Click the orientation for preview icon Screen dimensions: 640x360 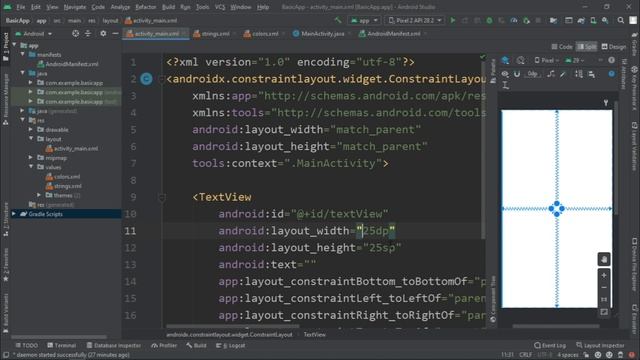520,60
